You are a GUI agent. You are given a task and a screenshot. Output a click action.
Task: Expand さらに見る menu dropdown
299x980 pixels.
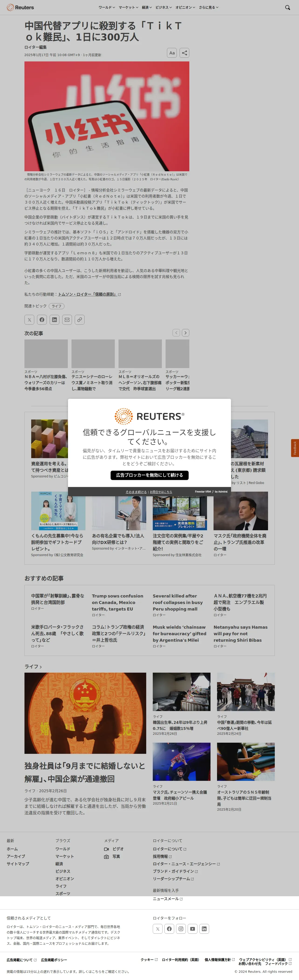208,7
